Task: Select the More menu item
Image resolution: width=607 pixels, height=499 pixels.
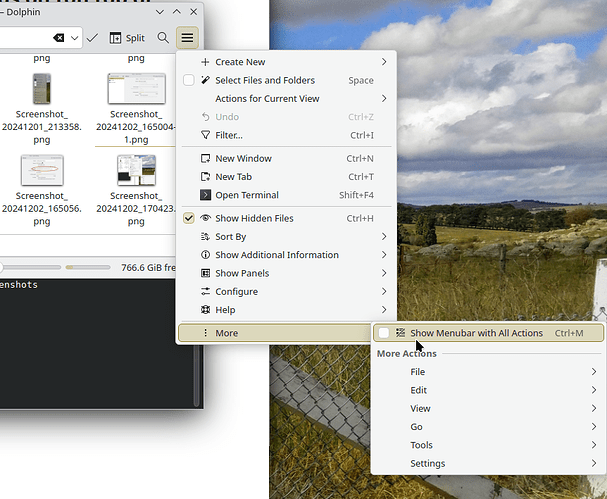Action: [x=274, y=333]
